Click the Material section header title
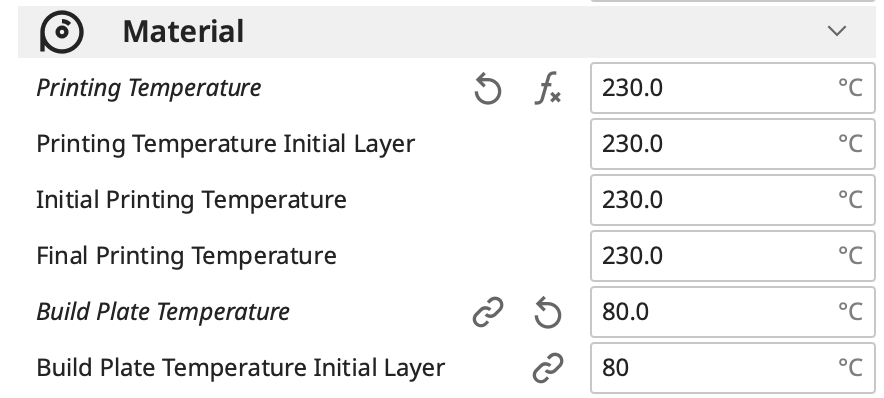884x398 pixels. [x=183, y=31]
